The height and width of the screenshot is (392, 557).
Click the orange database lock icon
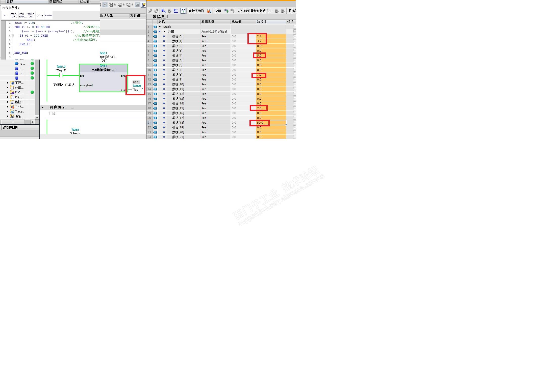point(209,11)
